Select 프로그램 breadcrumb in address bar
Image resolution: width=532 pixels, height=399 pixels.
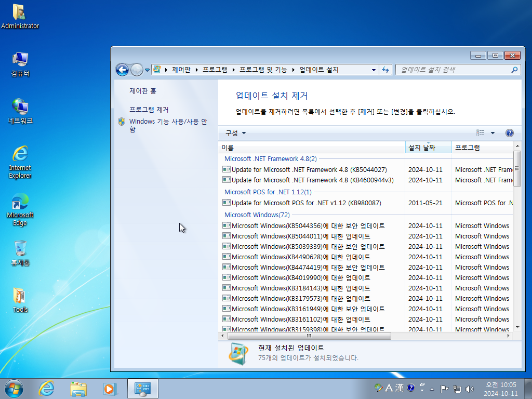(215, 70)
